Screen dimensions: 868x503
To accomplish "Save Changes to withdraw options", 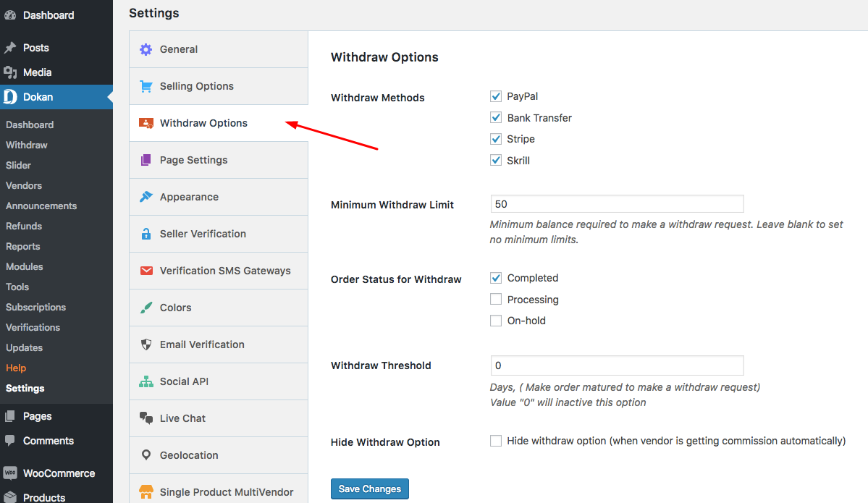I will (x=370, y=489).
